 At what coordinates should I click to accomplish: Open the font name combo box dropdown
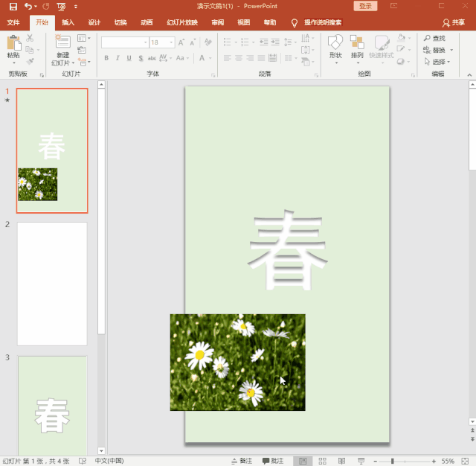(146, 42)
